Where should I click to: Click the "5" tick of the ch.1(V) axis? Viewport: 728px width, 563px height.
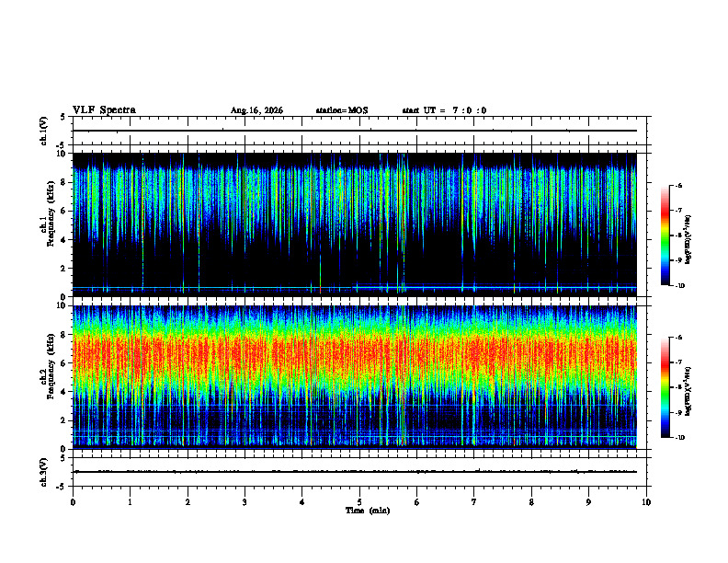point(63,118)
